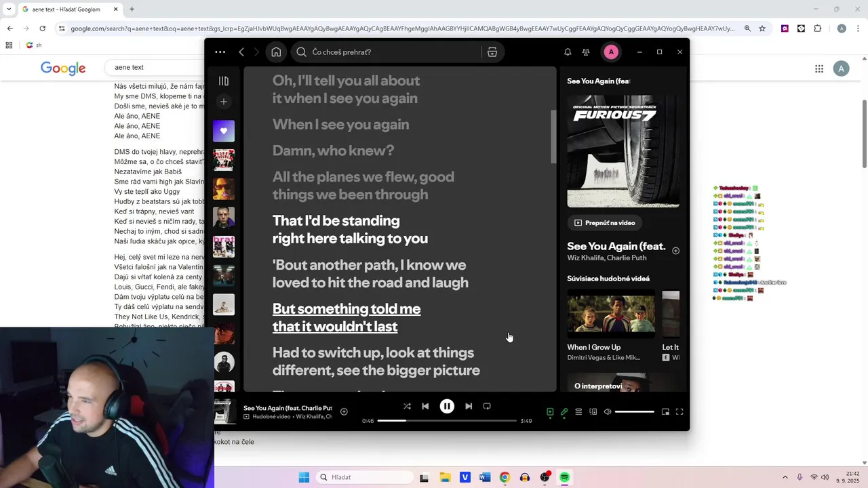Open Liked Songs heart playlist

click(224, 131)
